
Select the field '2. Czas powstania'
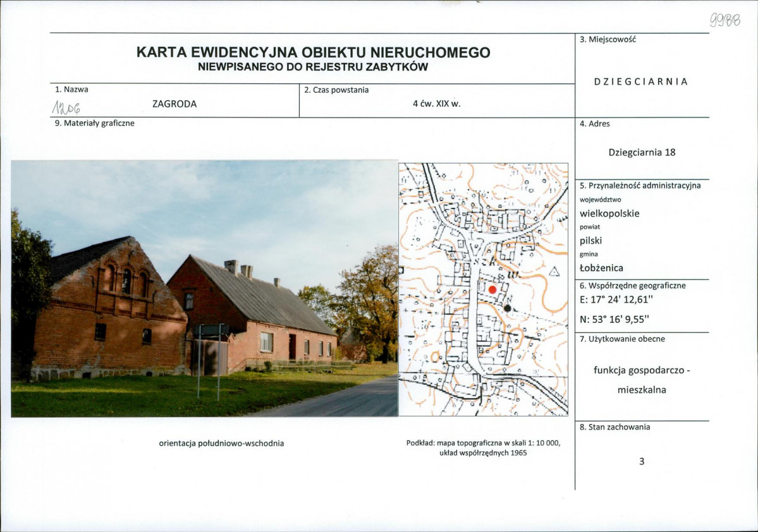pyautogui.click(x=336, y=90)
